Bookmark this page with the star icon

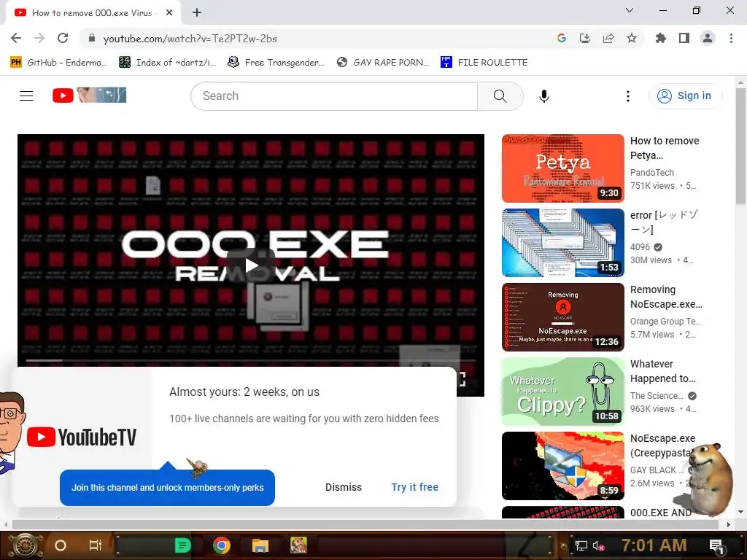[x=632, y=39]
